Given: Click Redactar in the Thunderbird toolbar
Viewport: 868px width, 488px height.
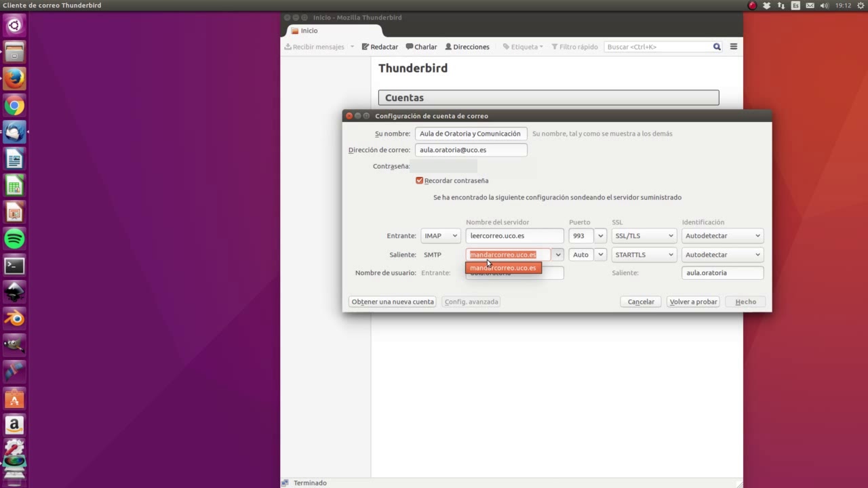Looking at the screenshot, I should 380,47.
